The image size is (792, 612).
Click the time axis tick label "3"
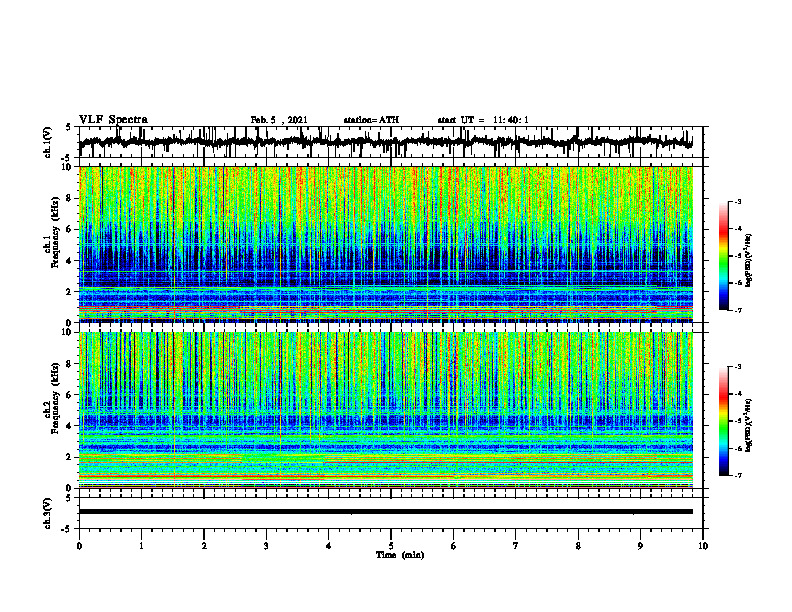coord(266,546)
